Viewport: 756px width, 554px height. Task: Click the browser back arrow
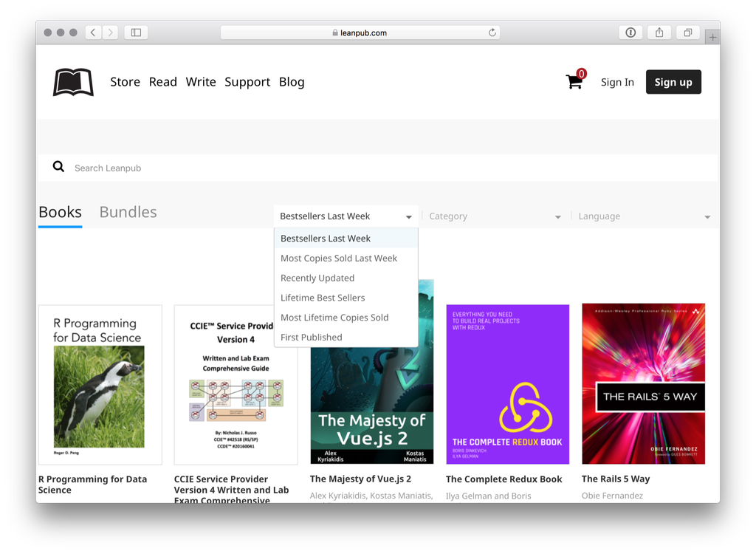92,33
